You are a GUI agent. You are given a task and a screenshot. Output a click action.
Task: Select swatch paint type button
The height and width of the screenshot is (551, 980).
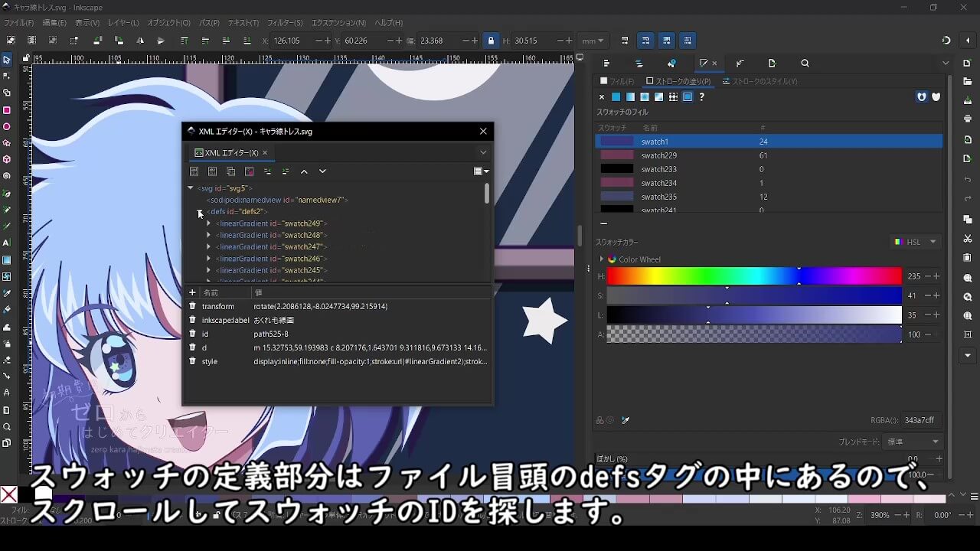pos(688,97)
